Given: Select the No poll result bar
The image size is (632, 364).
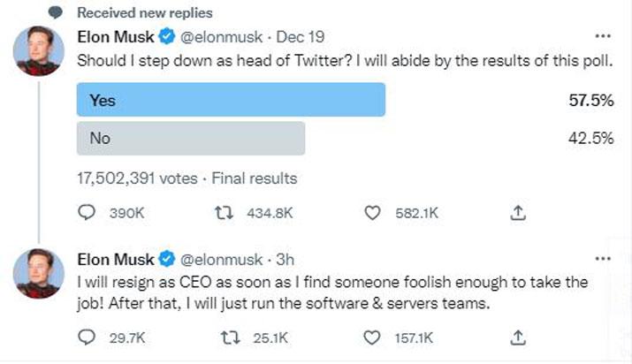Looking at the screenshot, I should (191, 138).
